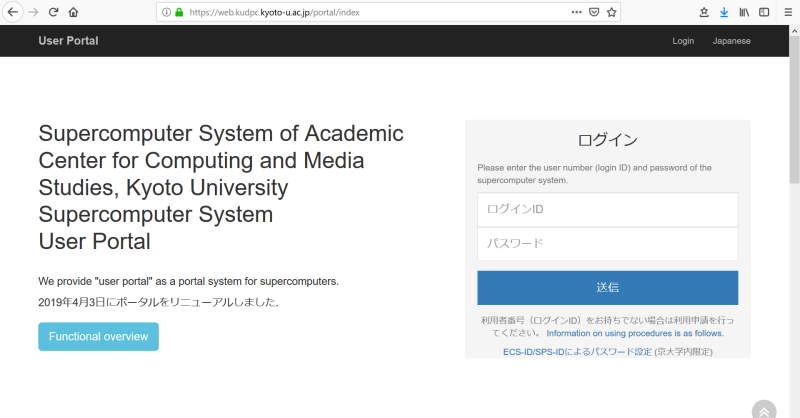
Task: Show downloads progress panel
Action: point(724,12)
